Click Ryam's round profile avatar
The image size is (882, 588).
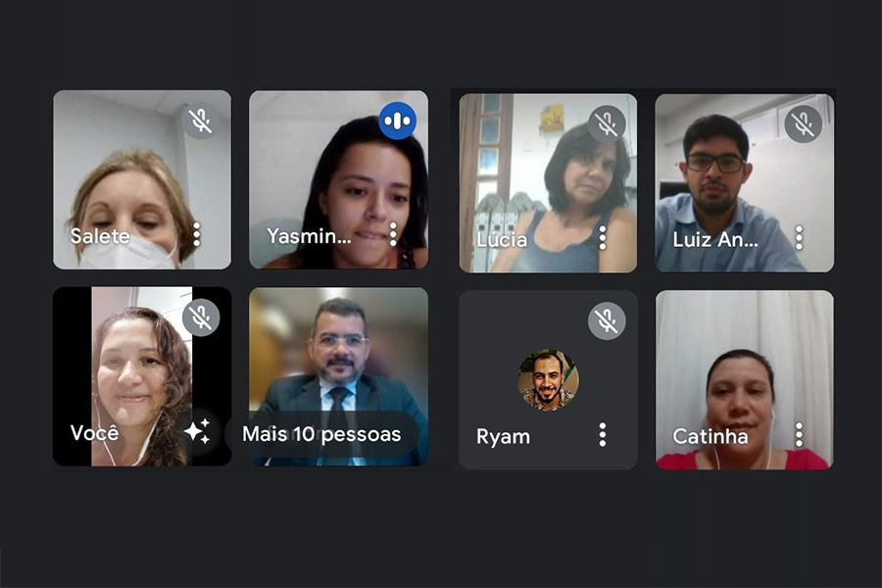click(x=548, y=380)
